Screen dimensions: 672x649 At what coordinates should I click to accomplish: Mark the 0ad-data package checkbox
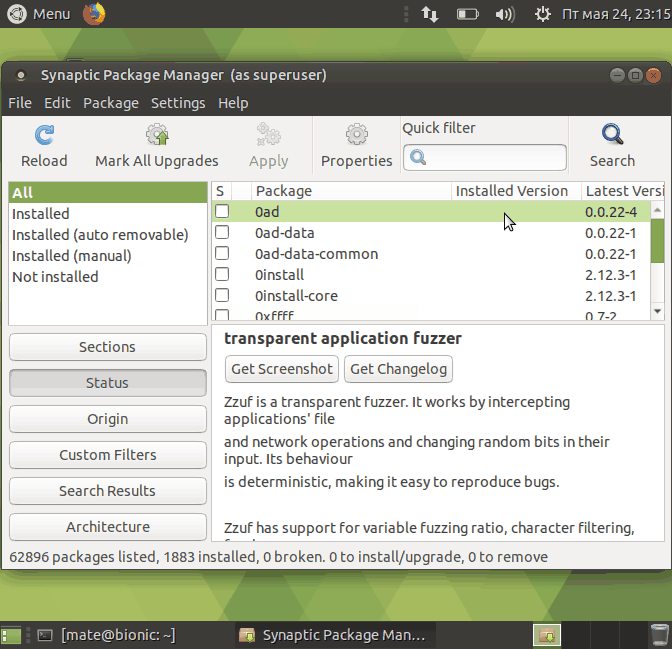(x=222, y=232)
